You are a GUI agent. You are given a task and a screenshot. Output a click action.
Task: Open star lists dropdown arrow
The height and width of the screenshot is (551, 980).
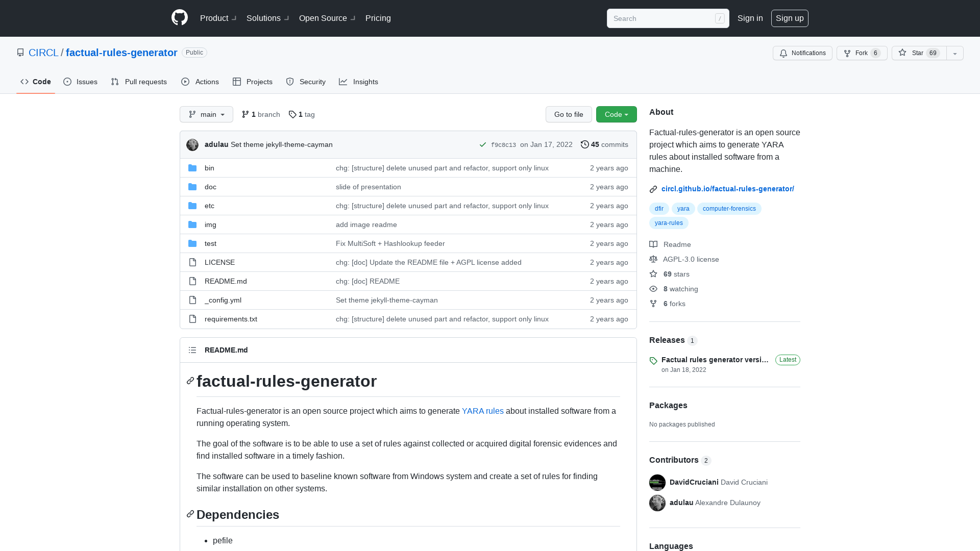(955, 53)
